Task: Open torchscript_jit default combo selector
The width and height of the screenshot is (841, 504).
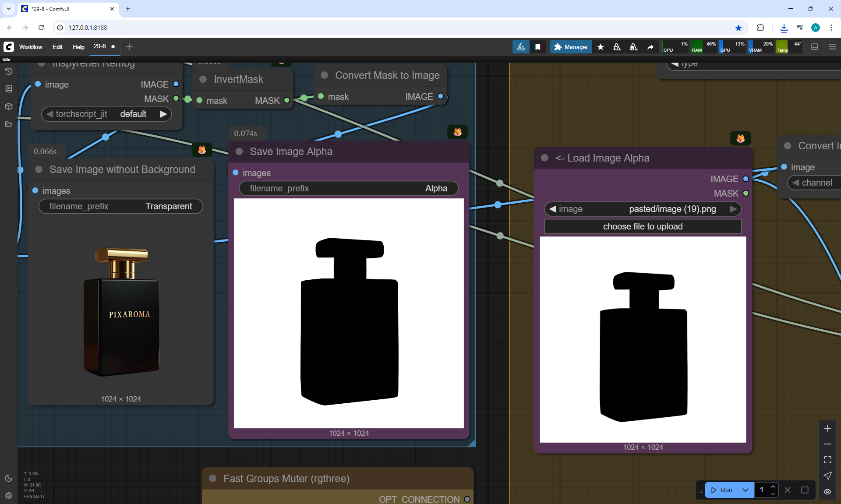Action: coord(106,114)
